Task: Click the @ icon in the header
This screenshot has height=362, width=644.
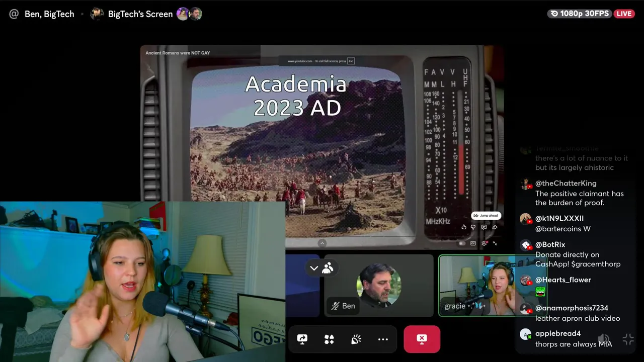Action: 14,14
